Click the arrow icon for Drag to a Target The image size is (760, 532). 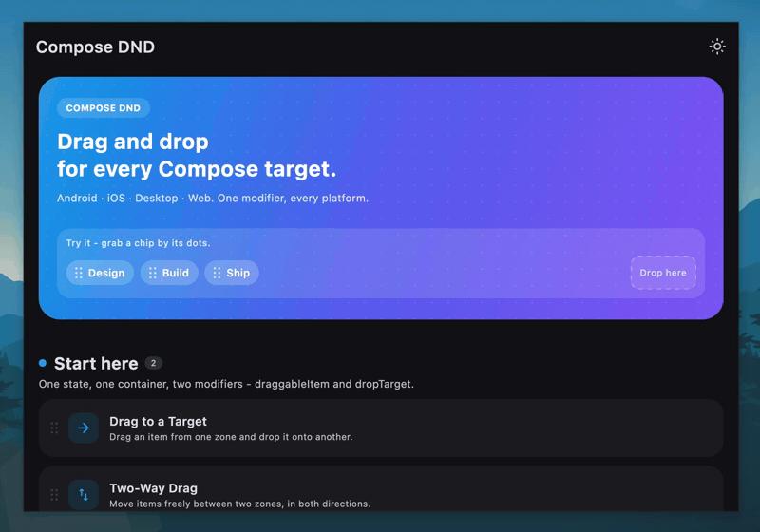pyautogui.click(x=84, y=427)
